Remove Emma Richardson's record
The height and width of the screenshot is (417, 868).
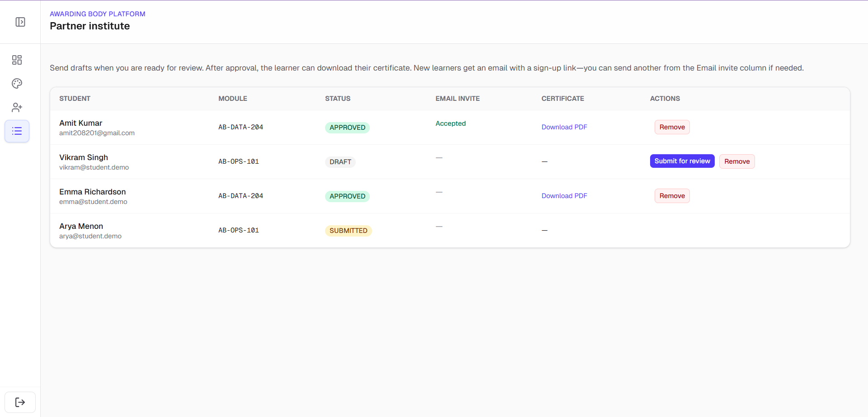672,196
